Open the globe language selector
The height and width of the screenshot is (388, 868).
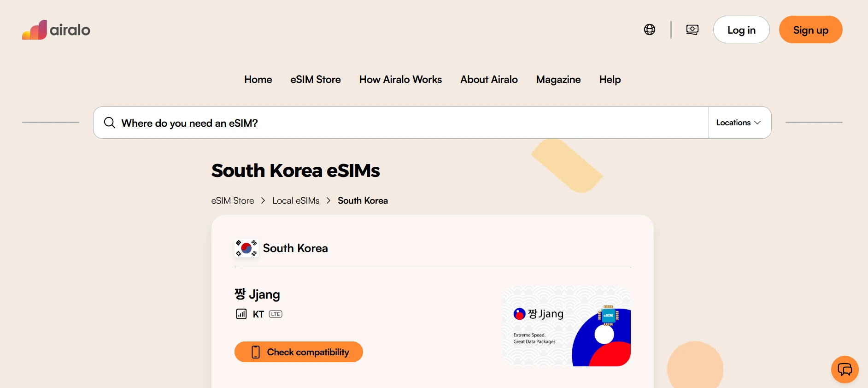650,29
